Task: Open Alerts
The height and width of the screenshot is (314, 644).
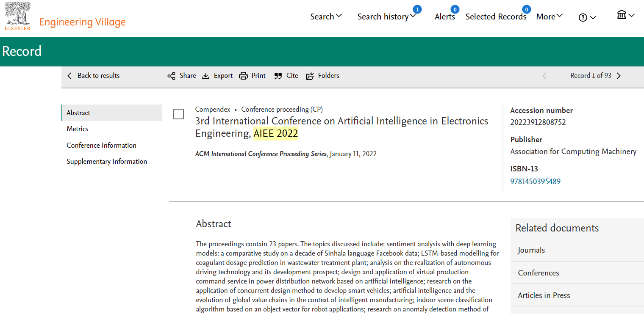Action: click(445, 17)
